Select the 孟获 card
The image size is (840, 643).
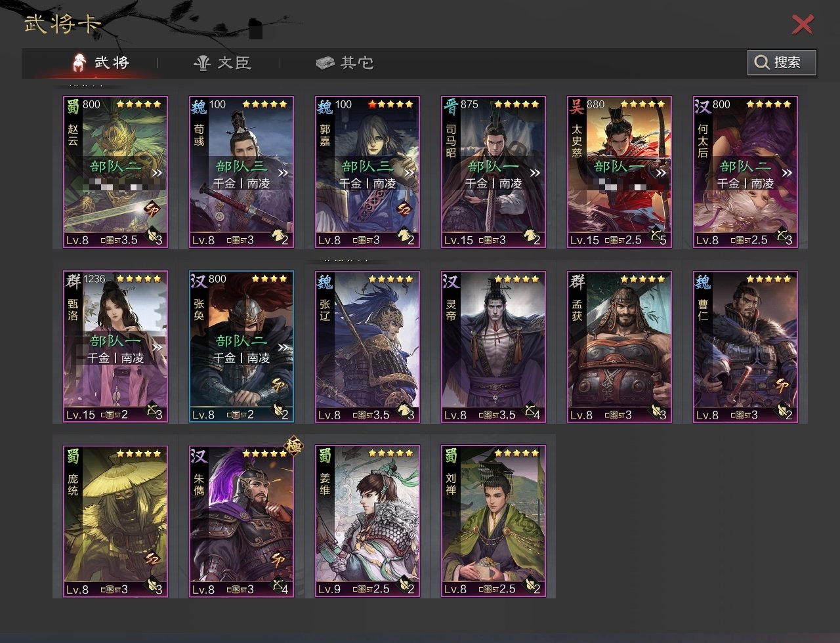[x=619, y=346]
